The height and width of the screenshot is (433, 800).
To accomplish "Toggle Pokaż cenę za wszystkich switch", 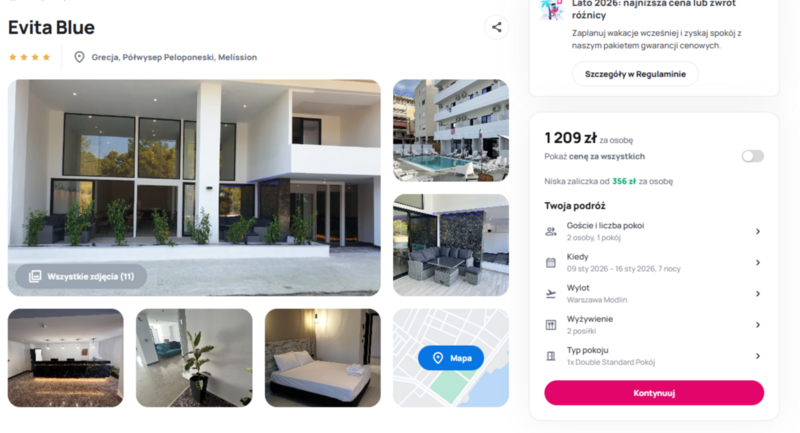I will pyautogui.click(x=753, y=156).
